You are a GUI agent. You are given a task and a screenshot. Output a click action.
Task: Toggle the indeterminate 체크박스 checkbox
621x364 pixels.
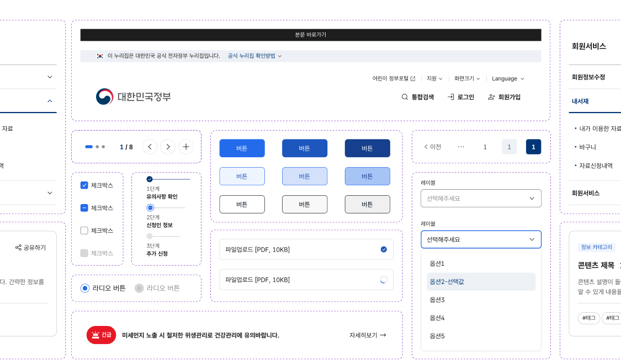point(84,208)
